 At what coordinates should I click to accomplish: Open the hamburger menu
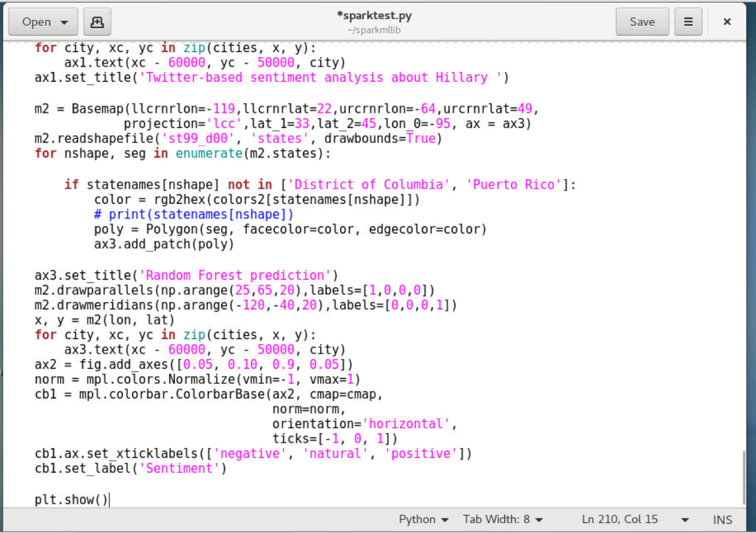pos(688,22)
